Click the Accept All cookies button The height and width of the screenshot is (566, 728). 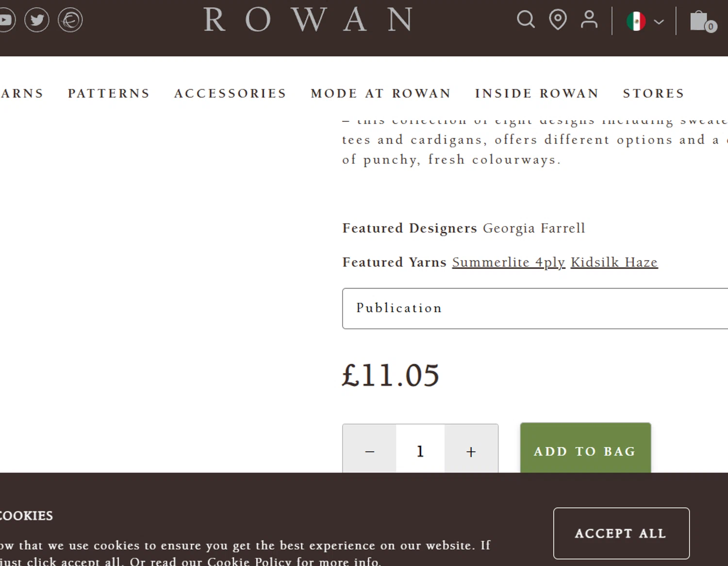pos(621,534)
